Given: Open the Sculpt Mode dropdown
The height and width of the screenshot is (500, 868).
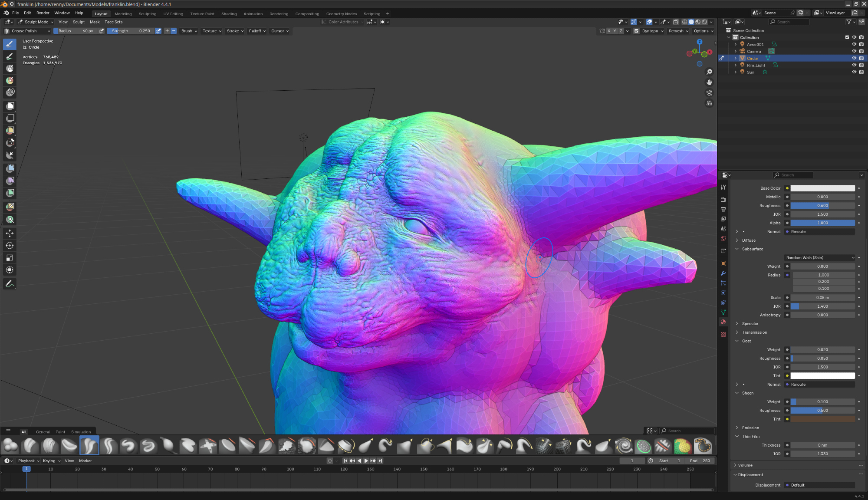Looking at the screenshot, I should (36, 22).
